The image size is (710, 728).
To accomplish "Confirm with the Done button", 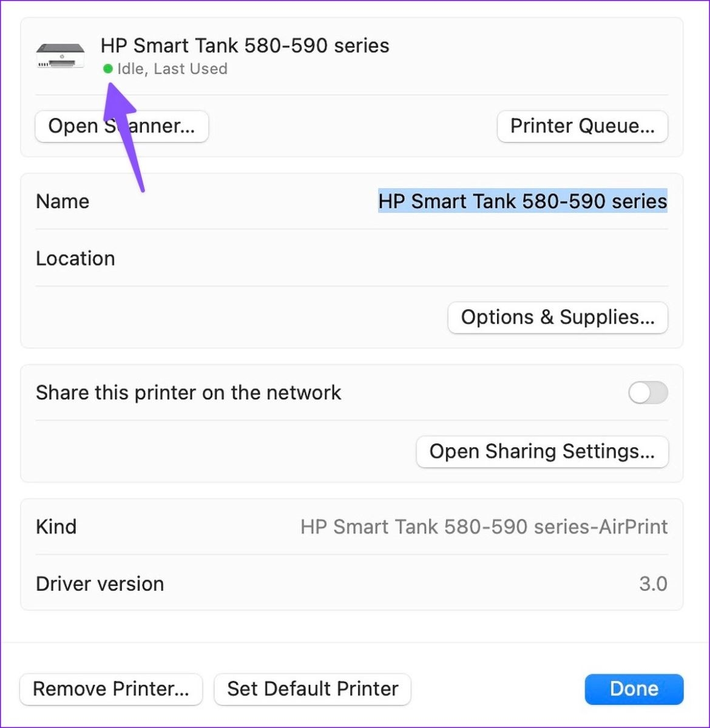I will coord(634,689).
